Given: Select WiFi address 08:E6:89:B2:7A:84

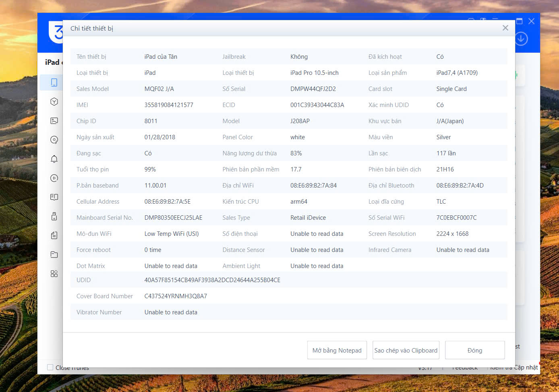Looking at the screenshot, I should click(x=313, y=186).
